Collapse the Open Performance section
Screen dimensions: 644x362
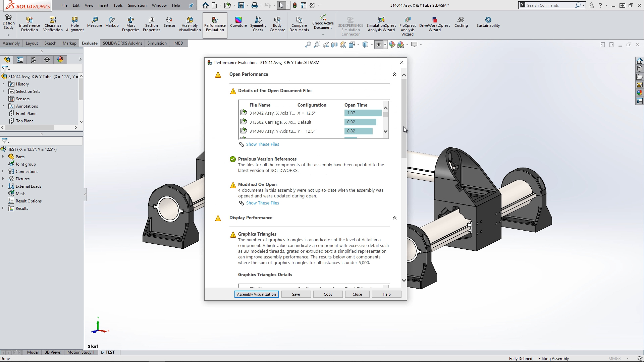[x=394, y=74]
